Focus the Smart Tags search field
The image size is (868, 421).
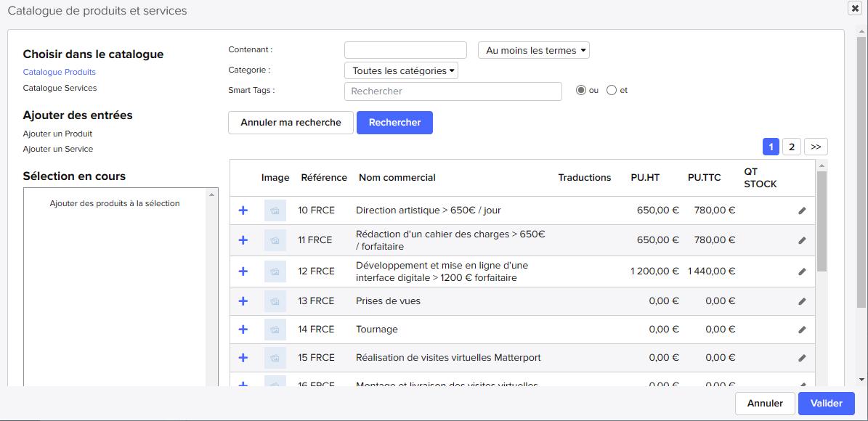[x=453, y=91]
